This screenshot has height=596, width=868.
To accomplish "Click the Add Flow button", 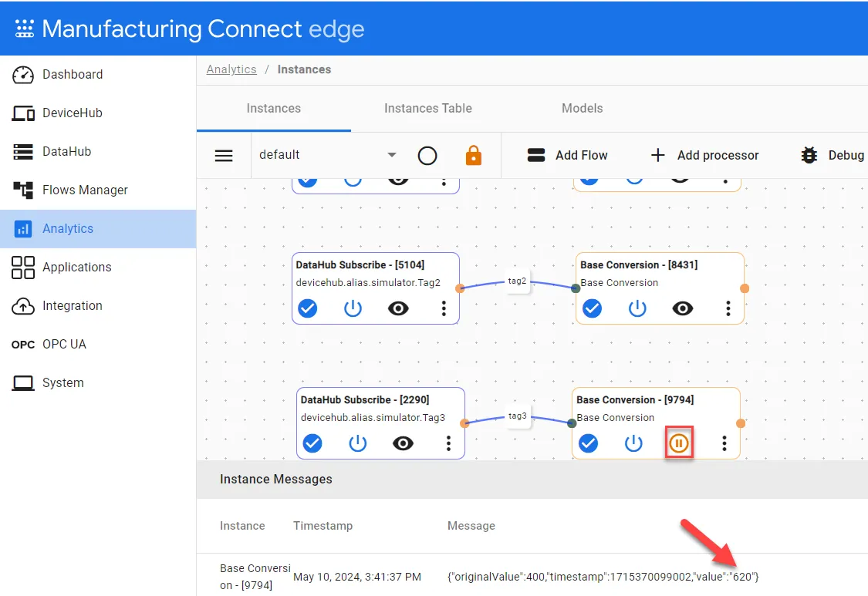I will point(567,156).
